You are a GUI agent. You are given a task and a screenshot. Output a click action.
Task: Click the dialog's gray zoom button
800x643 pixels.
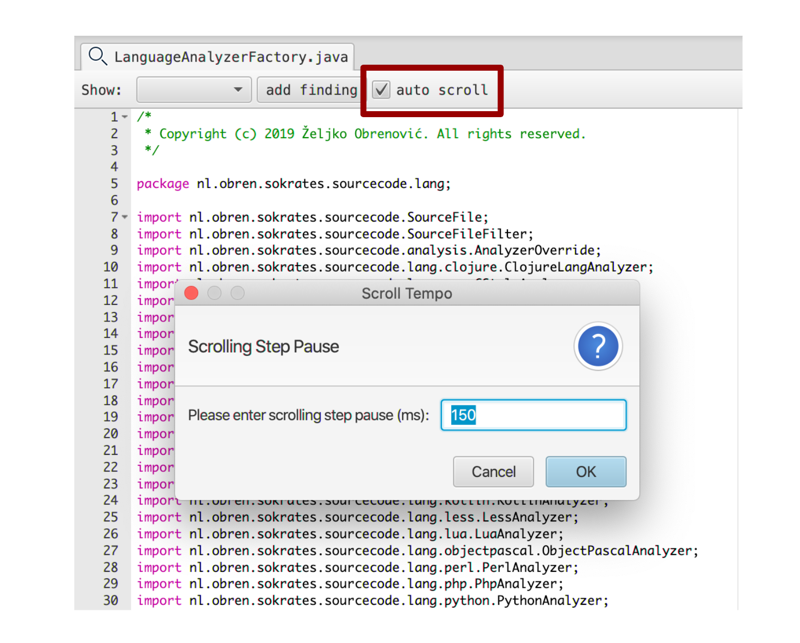pyautogui.click(x=237, y=293)
